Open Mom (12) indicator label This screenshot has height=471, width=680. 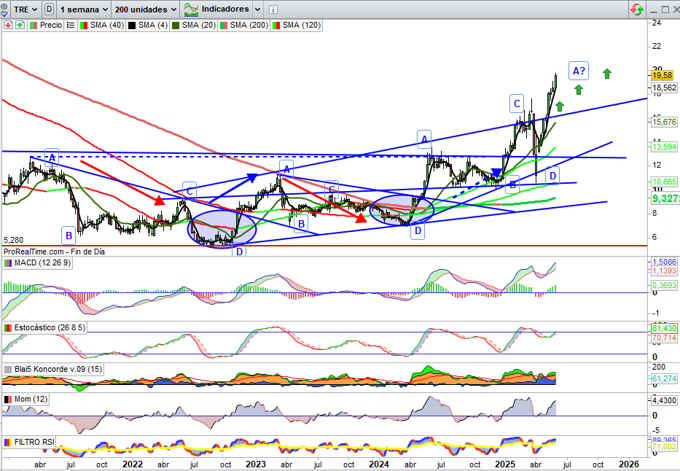[31, 399]
